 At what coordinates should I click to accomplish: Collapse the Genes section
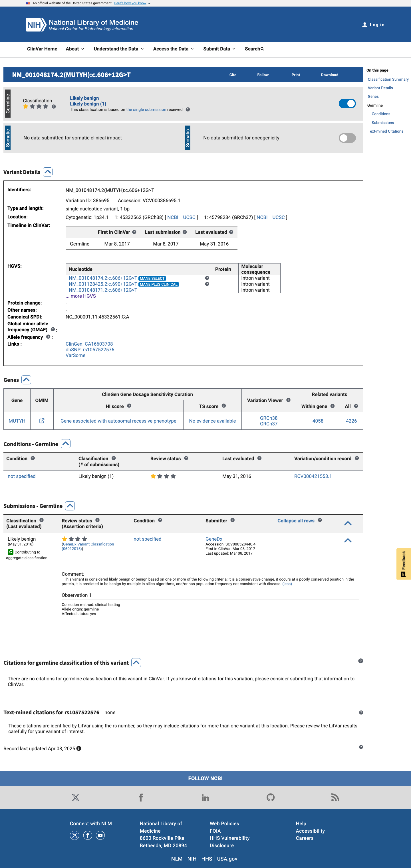coord(26,380)
